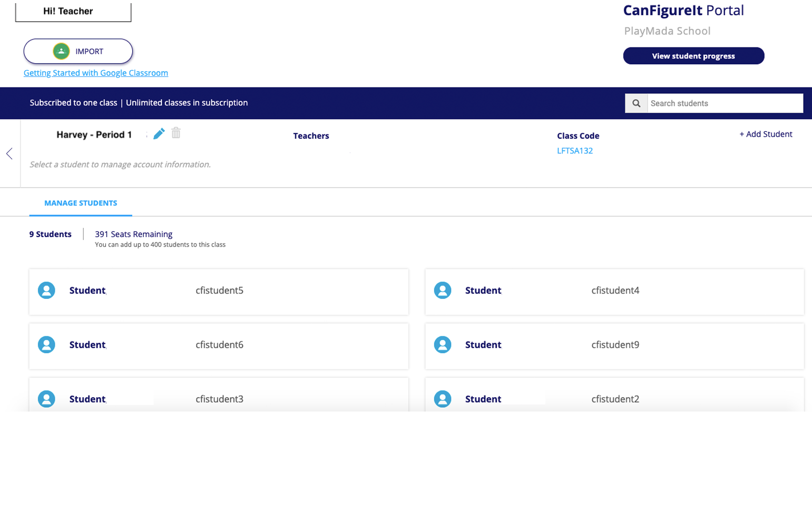Open the Manage Students tab
The image size is (812, 509).
(81, 203)
